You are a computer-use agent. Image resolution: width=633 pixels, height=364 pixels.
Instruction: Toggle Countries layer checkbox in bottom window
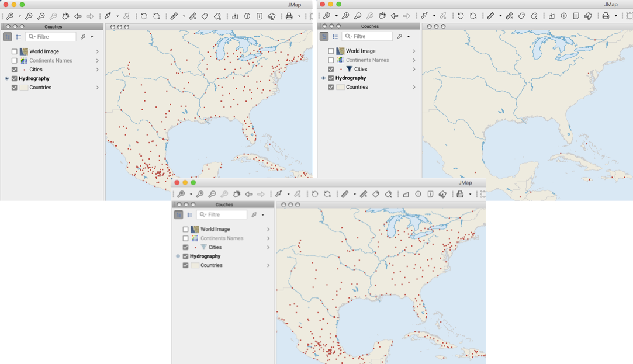(185, 265)
